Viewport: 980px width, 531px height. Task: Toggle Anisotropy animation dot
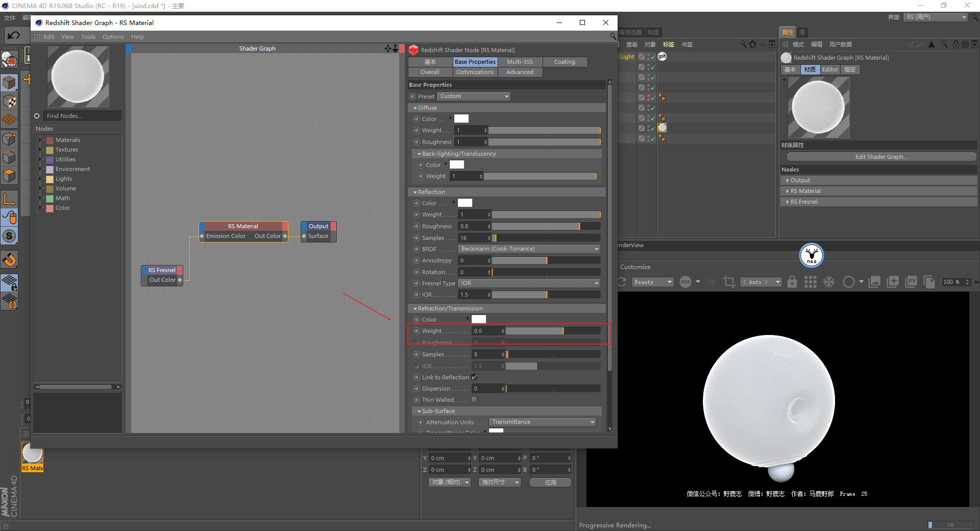coord(416,260)
